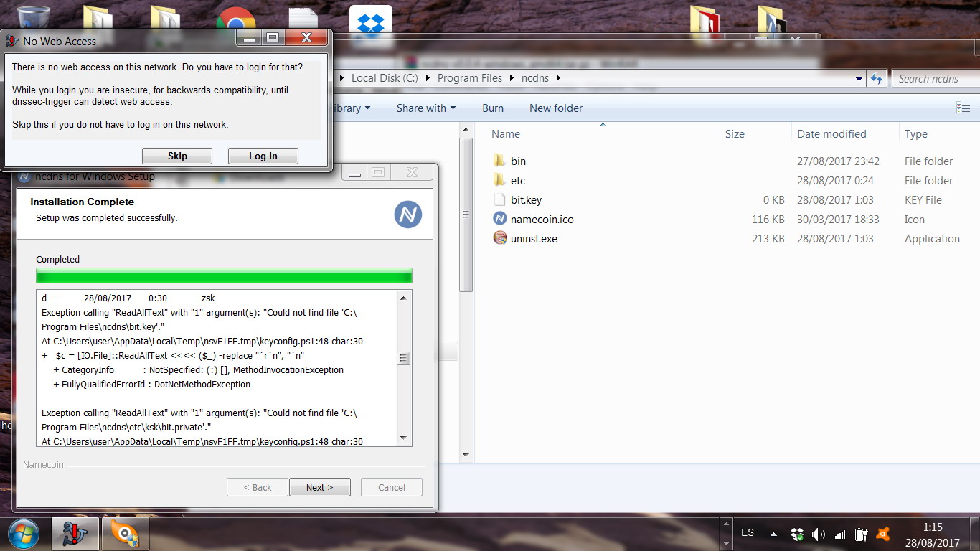Image resolution: width=980 pixels, height=551 pixels.
Task: Open the Avast tray icon
Action: coord(884,534)
